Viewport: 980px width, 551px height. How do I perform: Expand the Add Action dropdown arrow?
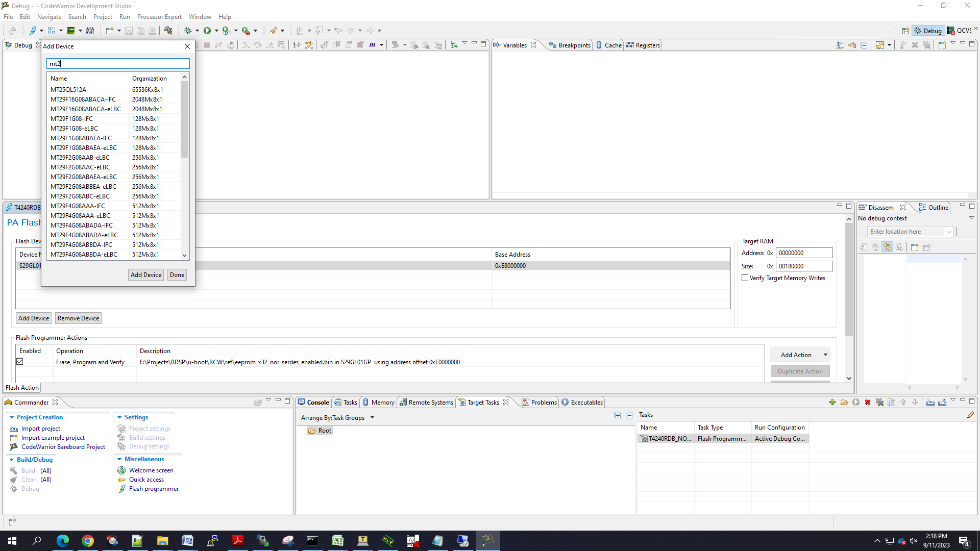tap(825, 355)
